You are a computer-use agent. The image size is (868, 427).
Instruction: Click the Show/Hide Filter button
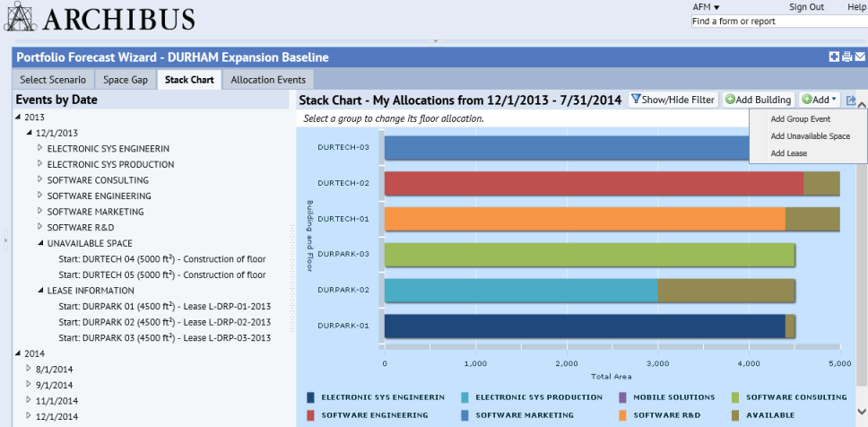(x=673, y=100)
